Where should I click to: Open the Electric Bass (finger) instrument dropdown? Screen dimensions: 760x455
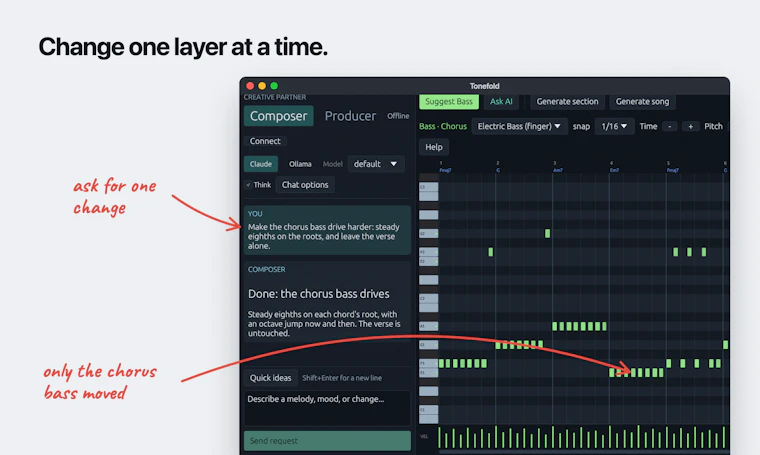coord(519,126)
